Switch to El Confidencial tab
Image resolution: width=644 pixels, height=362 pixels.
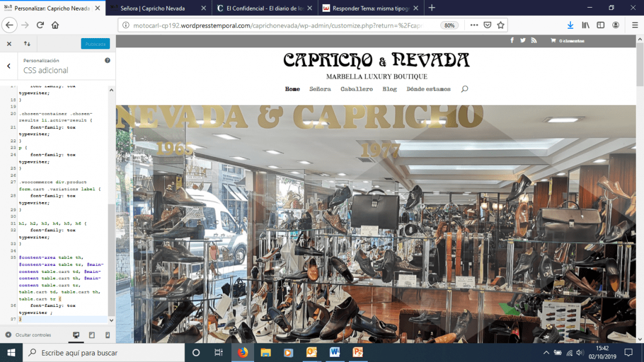click(x=265, y=8)
